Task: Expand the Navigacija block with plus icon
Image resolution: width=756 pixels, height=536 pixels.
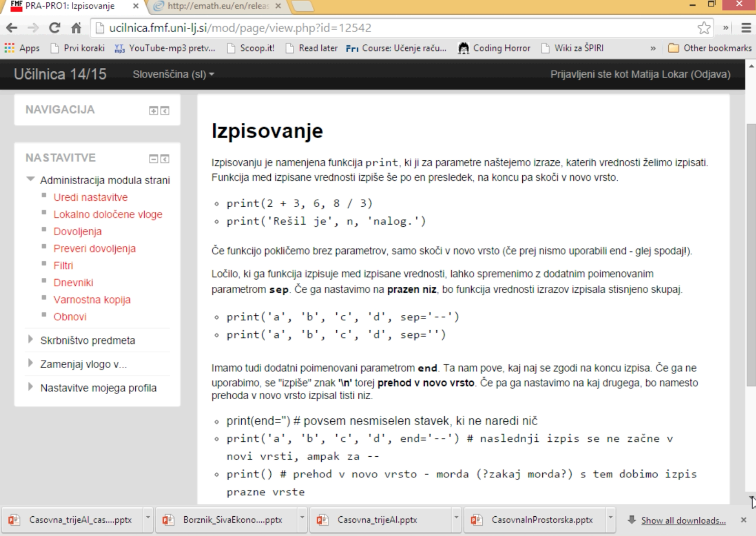Action: pos(153,110)
